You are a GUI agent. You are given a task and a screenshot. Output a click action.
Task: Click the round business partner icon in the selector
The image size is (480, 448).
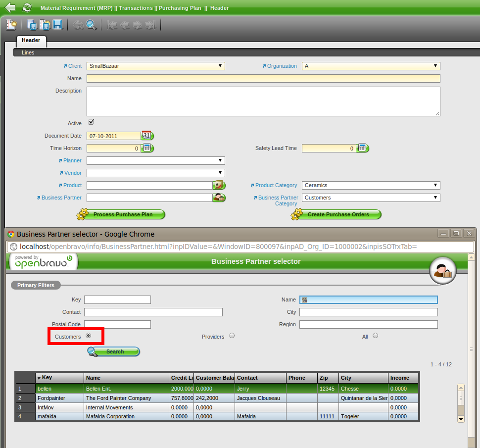pos(443,271)
